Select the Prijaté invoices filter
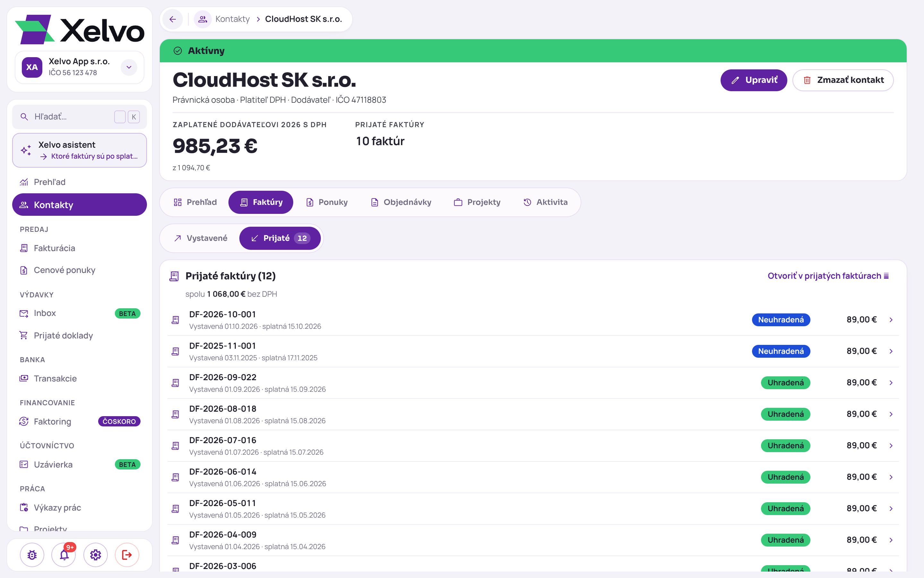The image size is (924, 578). pyautogui.click(x=280, y=238)
